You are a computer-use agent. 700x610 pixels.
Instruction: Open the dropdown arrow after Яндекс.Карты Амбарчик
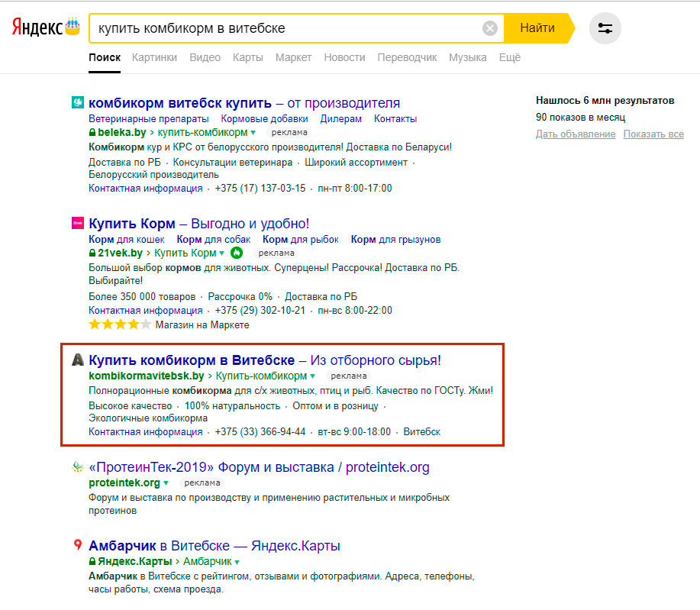237,562
